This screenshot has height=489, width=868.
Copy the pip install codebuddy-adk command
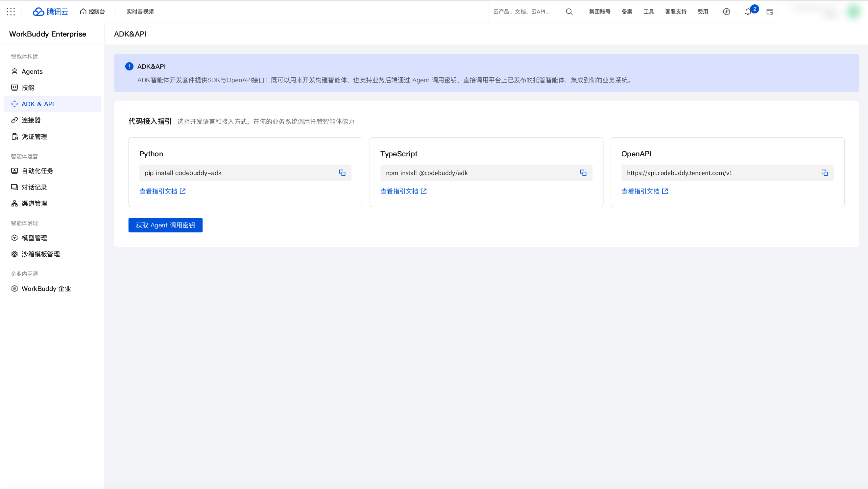point(342,173)
